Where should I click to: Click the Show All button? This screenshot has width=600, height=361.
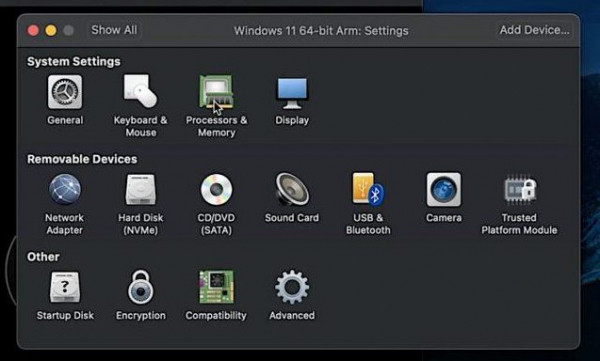point(114,30)
